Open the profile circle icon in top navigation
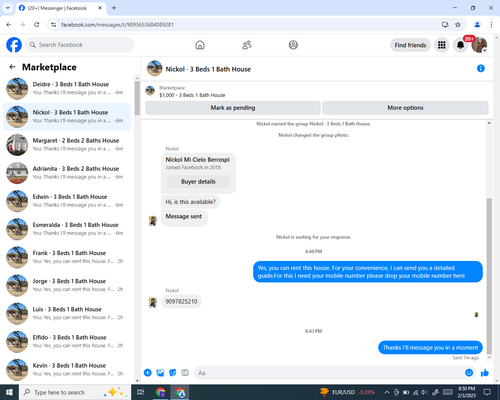Image resolution: width=500 pixels, height=400 pixels. click(x=293, y=45)
